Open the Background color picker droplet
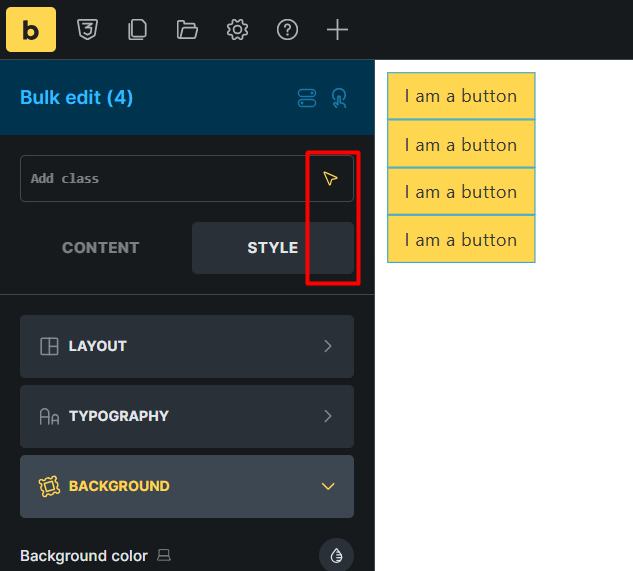The width and height of the screenshot is (633, 571). point(336,556)
